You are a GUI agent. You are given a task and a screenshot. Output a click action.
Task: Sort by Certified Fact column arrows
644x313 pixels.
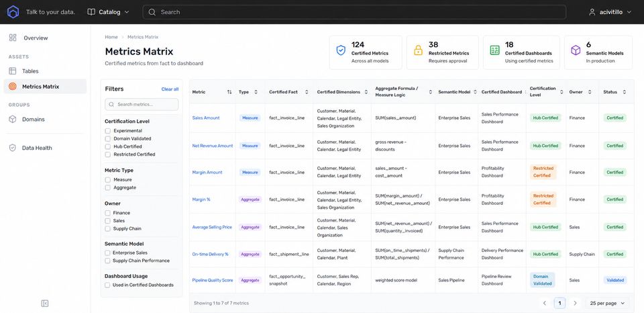pos(307,92)
